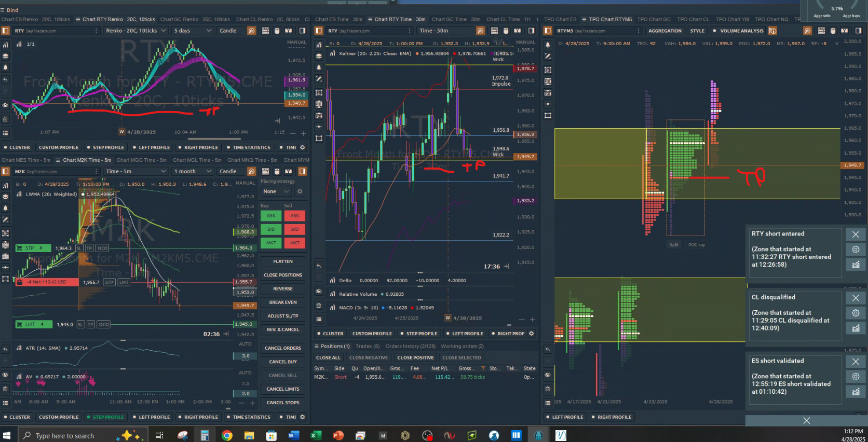
Task: Click green Buy MKT button
Action: pyautogui.click(x=271, y=243)
